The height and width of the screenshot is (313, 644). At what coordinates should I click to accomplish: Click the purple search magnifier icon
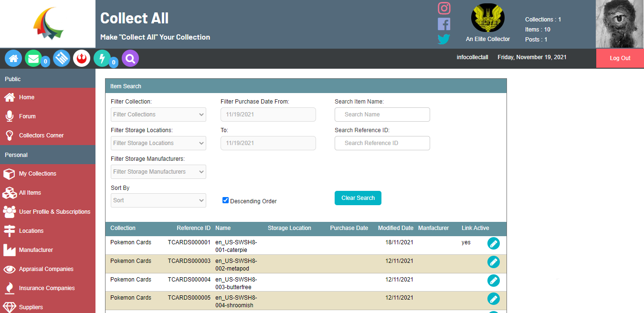point(130,58)
